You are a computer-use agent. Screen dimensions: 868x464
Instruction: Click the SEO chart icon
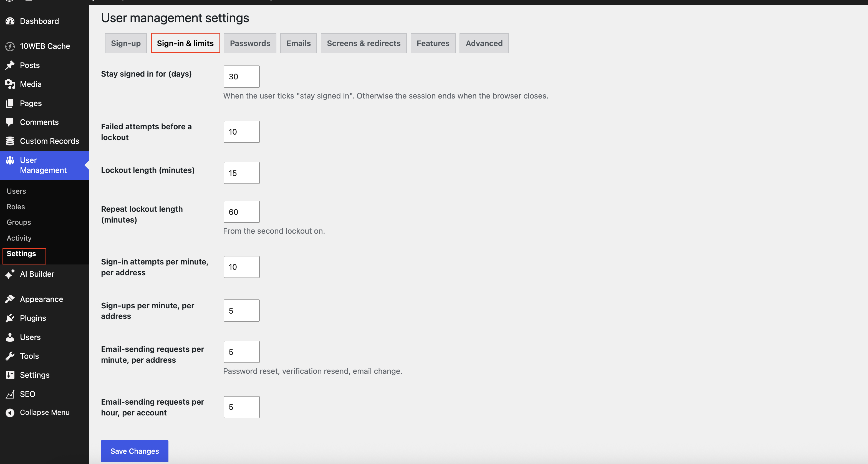(10, 394)
